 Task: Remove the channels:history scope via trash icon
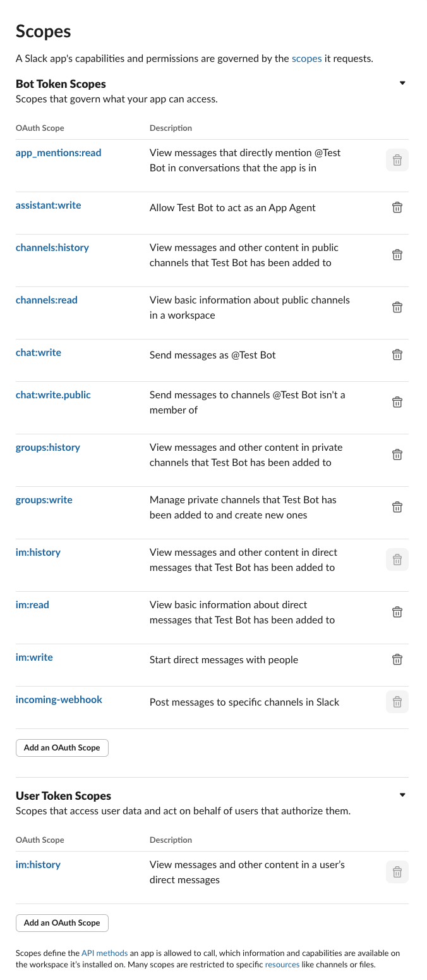tap(397, 255)
